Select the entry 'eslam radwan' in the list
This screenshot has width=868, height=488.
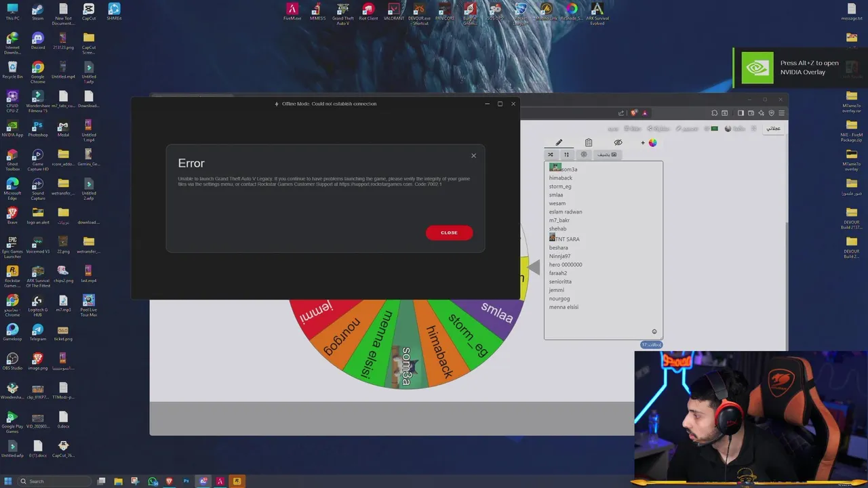click(x=566, y=211)
